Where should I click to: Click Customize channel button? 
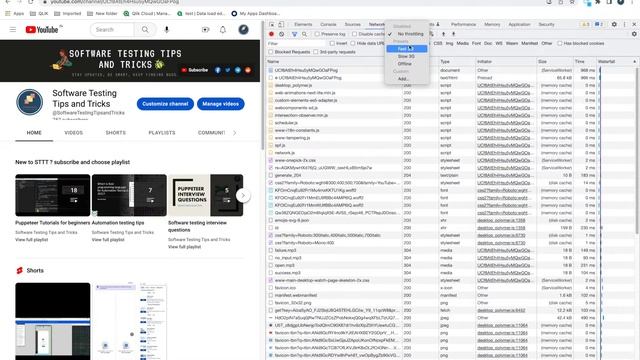pyautogui.click(x=165, y=104)
